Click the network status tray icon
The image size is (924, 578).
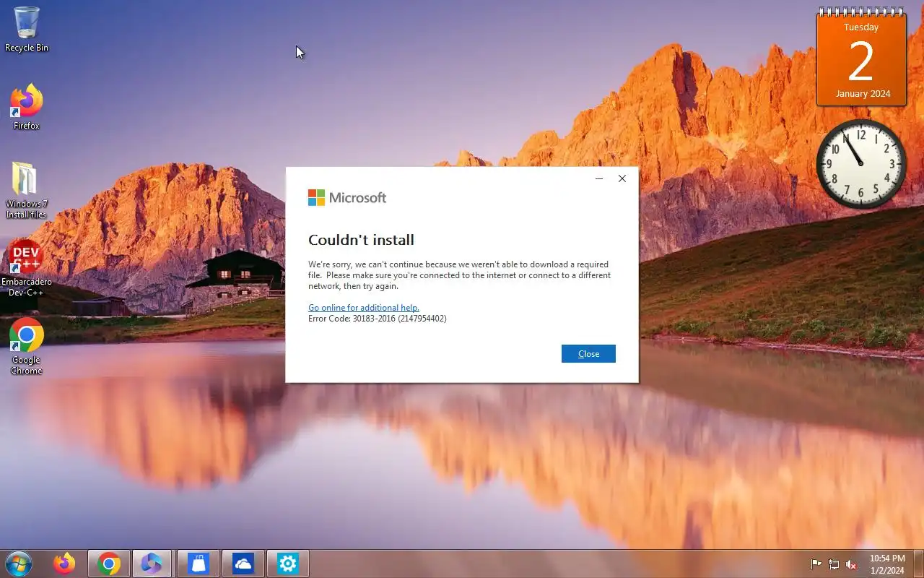click(834, 564)
